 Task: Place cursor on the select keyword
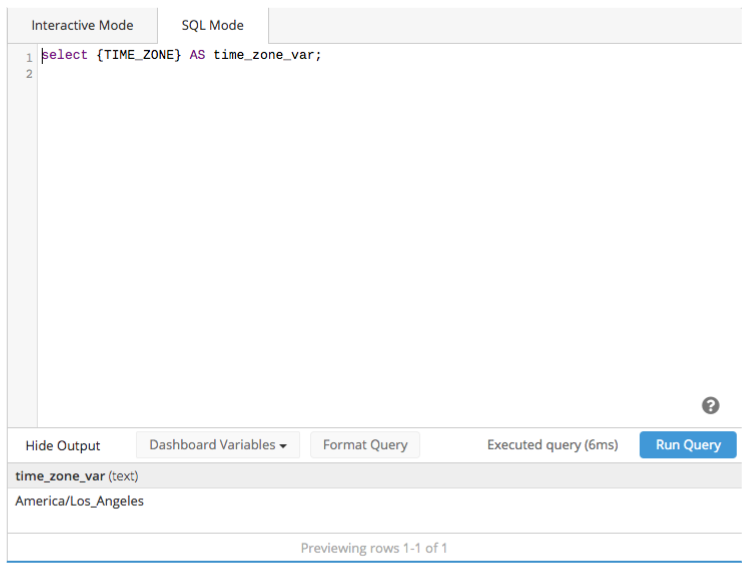65,55
